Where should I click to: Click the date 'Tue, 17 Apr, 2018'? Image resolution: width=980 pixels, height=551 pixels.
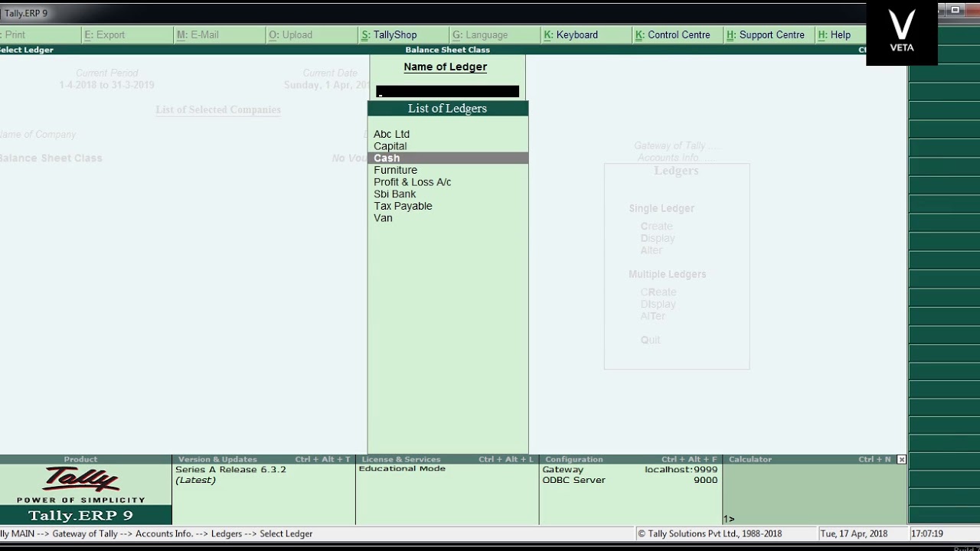point(854,533)
